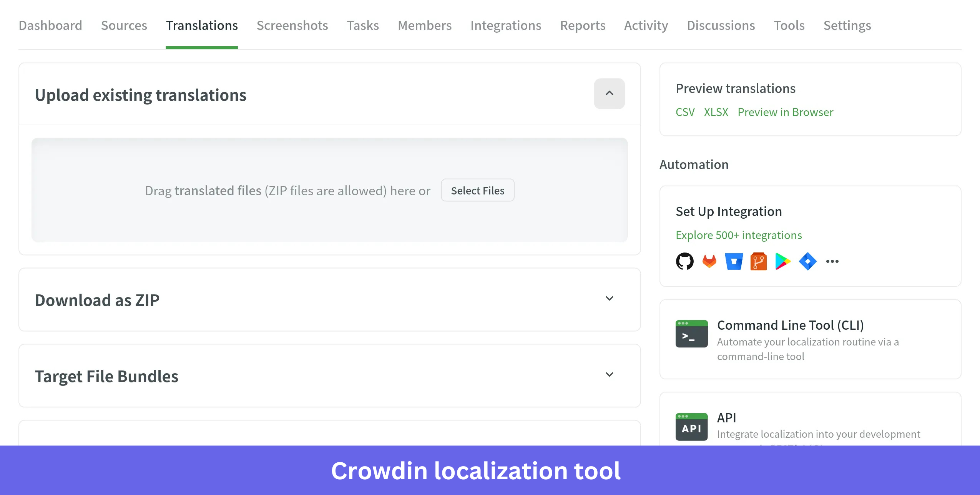Click the Preview in Browser link
This screenshot has width=980, height=495.
click(x=786, y=112)
